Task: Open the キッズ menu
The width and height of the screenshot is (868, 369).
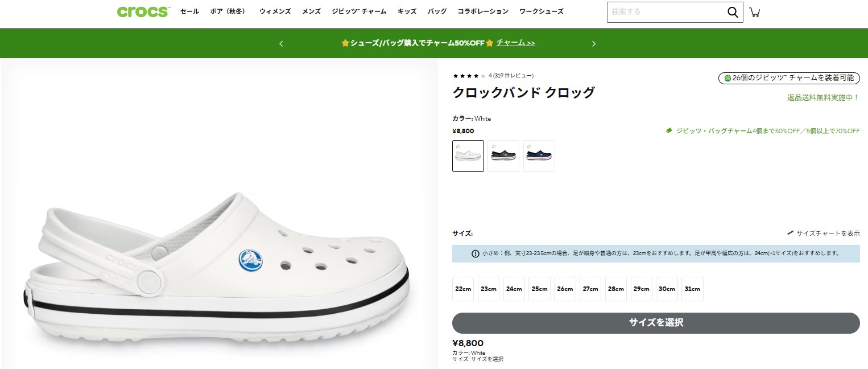Action: pyautogui.click(x=407, y=11)
